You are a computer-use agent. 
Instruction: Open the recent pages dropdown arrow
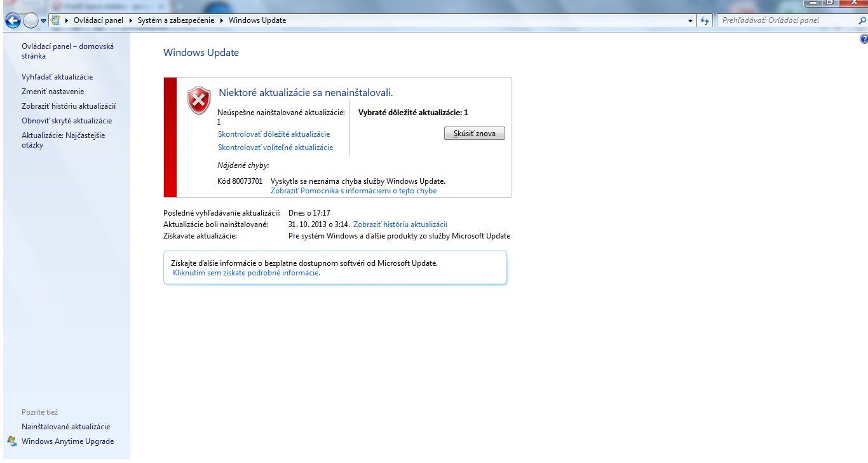[x=43, y=20]
